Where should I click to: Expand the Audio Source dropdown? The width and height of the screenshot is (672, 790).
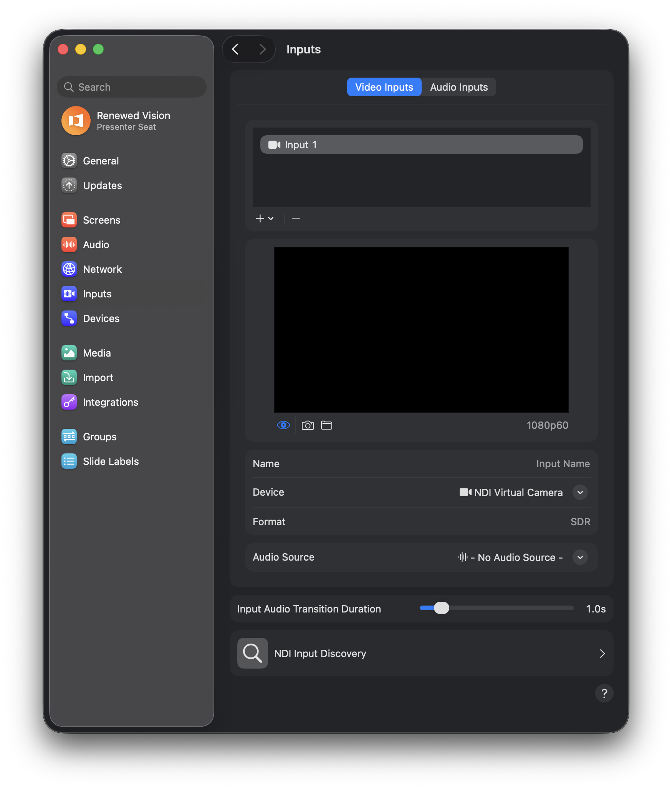[580, 557]
